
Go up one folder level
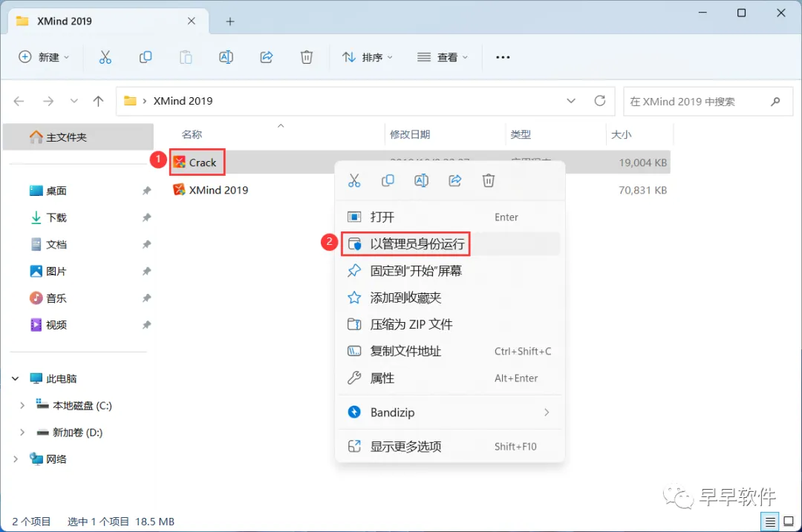[98, 101]
